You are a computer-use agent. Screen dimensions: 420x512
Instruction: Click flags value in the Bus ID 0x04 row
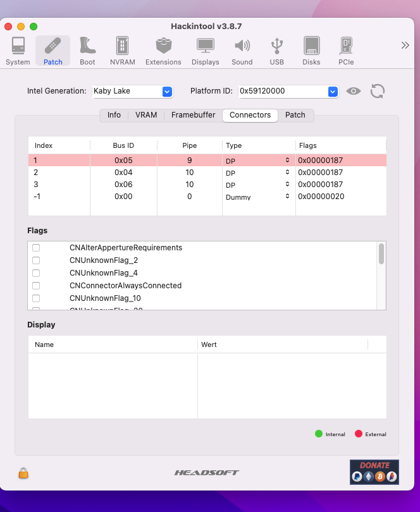click(320, 173)
